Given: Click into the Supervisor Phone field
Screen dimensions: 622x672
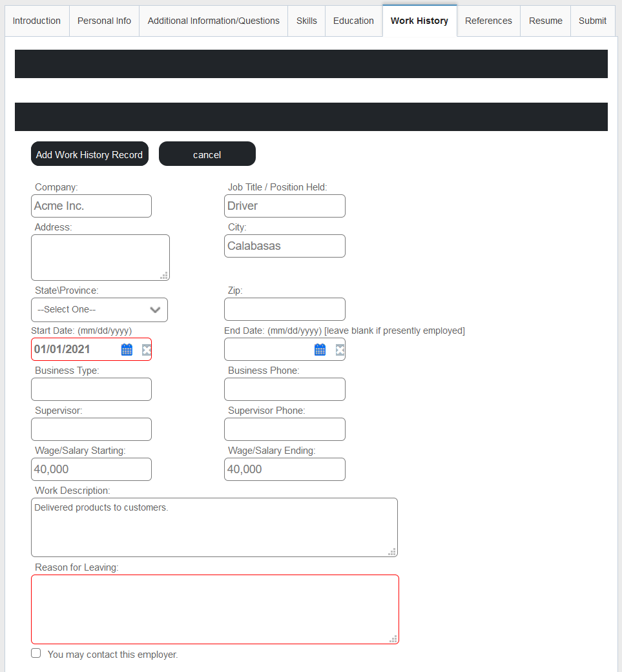Looking at the screenshot, I should [285, 429].
